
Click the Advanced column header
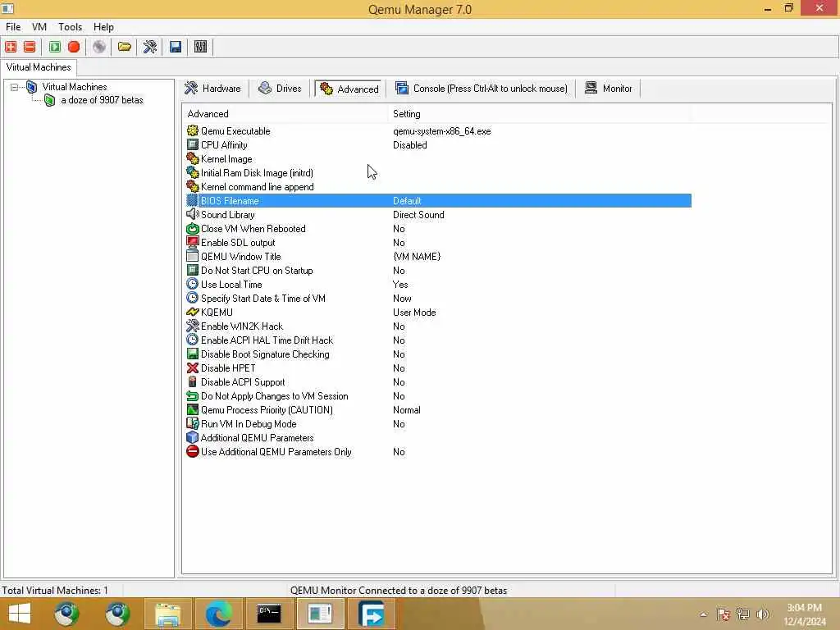[x=285, y=113]
